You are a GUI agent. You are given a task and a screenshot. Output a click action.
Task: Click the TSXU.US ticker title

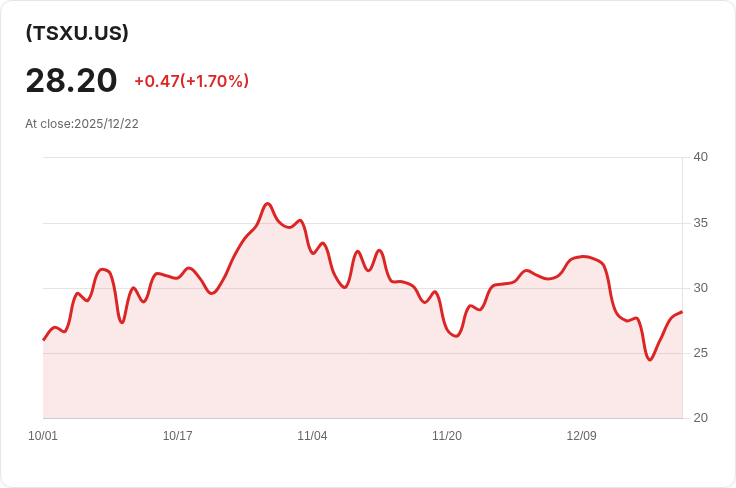77,33
